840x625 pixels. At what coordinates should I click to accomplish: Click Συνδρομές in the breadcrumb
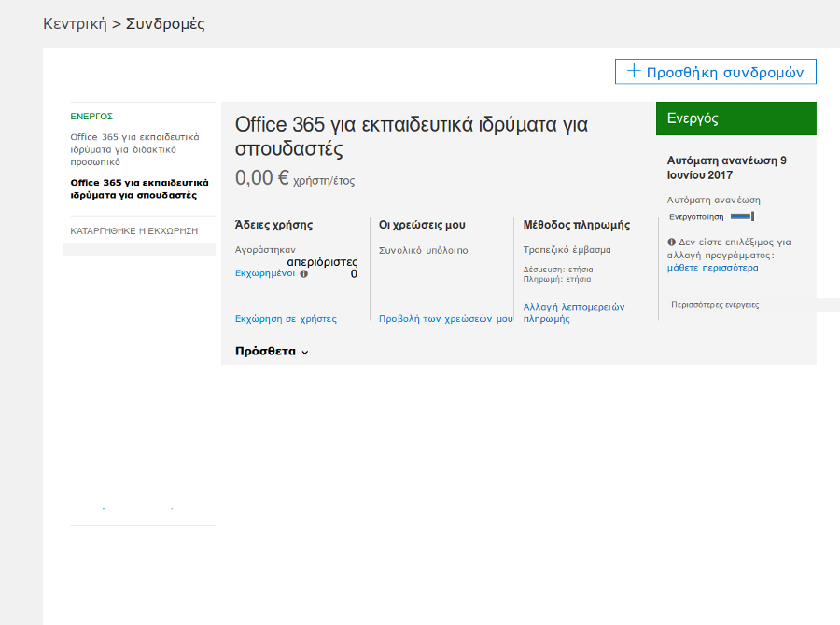pos(165,23)
